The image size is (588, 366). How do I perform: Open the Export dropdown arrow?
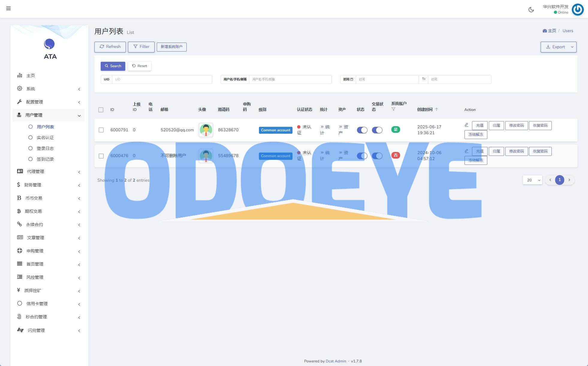572,47
